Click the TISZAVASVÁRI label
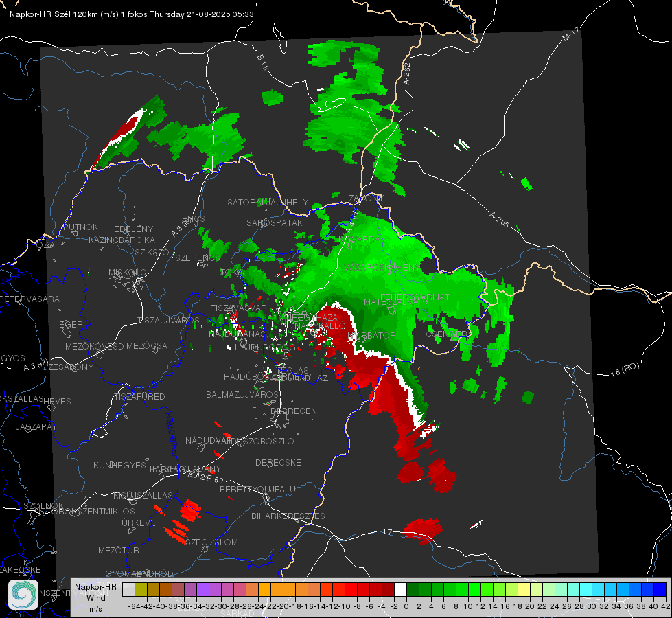 click(240, 308)
